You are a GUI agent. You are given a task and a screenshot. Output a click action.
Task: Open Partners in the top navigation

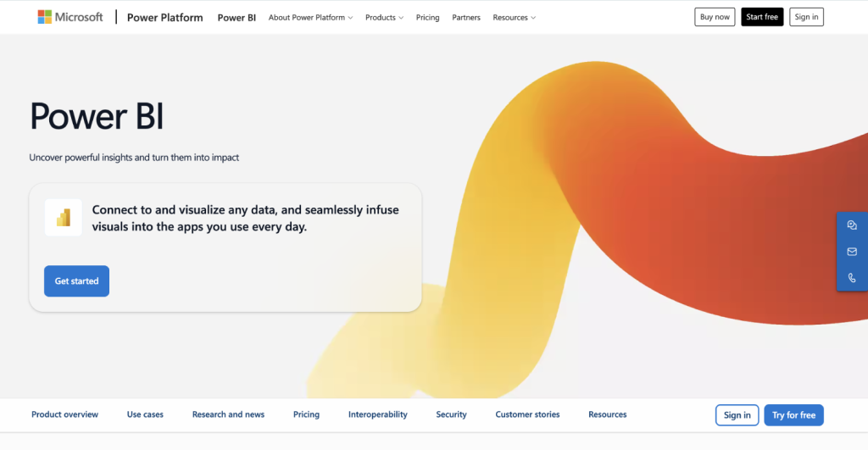466,18
